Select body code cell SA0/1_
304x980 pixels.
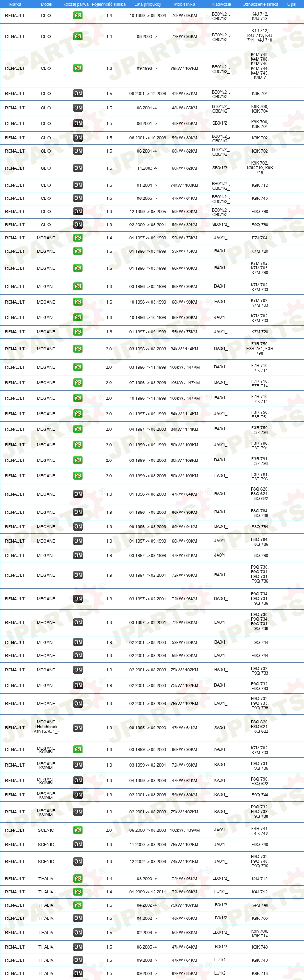tap(221, 728)
